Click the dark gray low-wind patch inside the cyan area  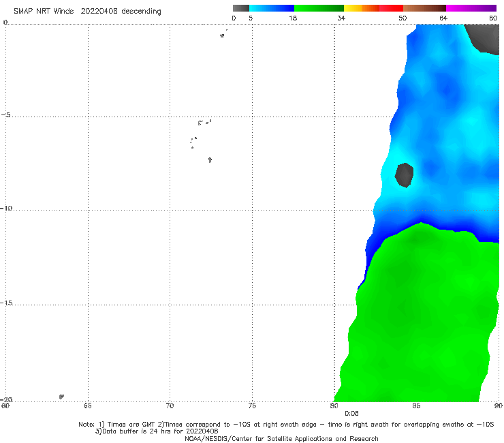[404, 175]
